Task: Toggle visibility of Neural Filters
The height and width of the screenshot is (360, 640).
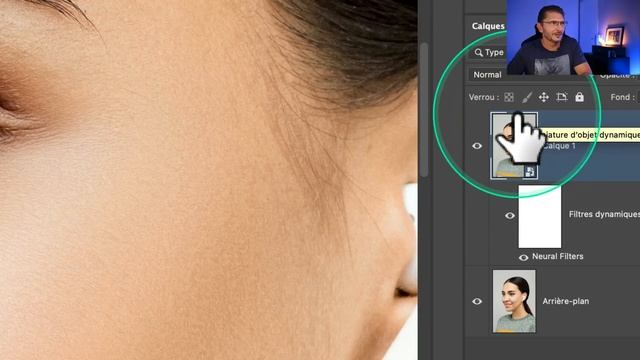Action: click(523, 257)
